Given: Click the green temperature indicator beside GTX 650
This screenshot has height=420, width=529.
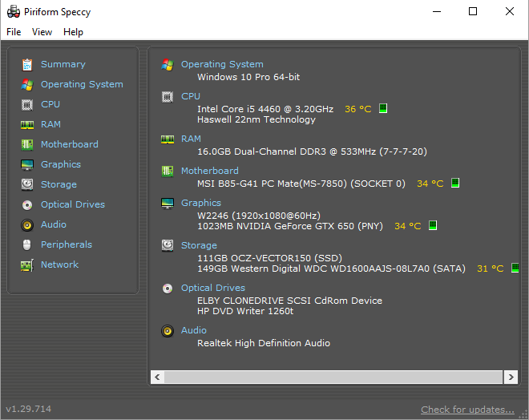Looking at the screenshot, I should (x=433, y=225).
